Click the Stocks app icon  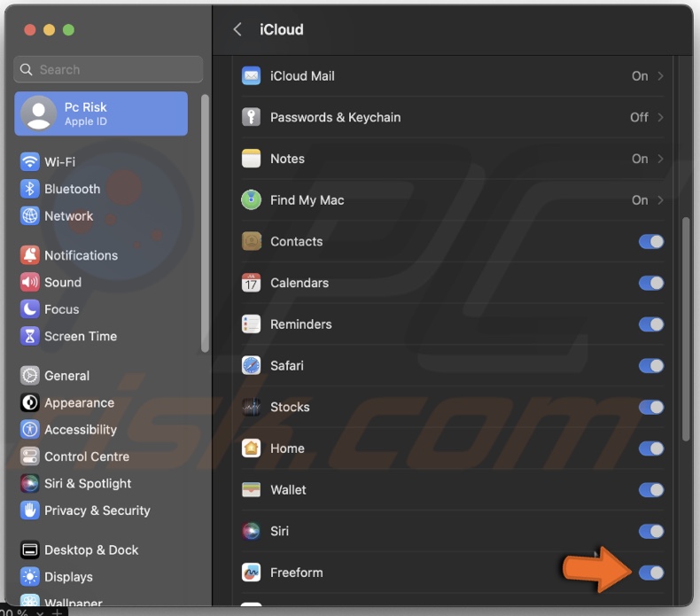pos(251,407)
